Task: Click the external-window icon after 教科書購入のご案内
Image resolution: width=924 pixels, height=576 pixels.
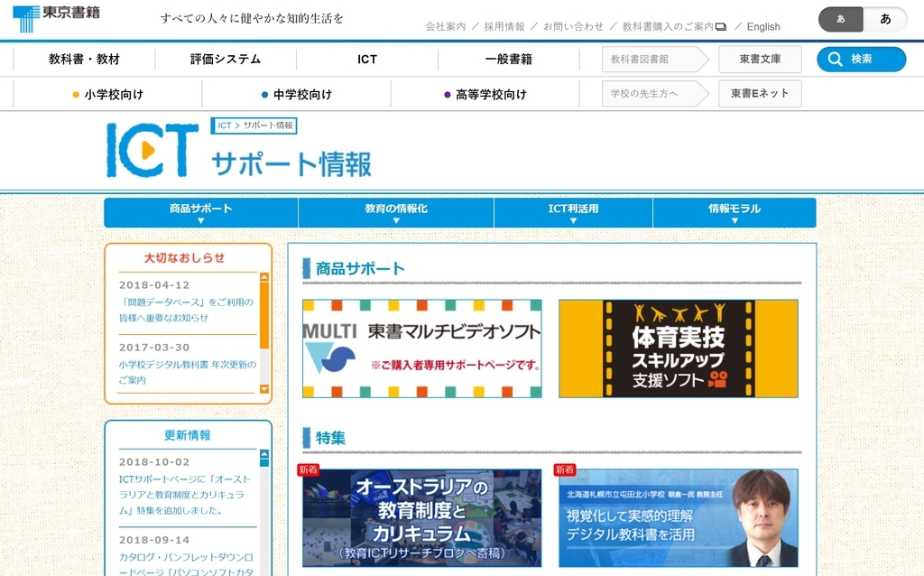Action: point(721,27)
